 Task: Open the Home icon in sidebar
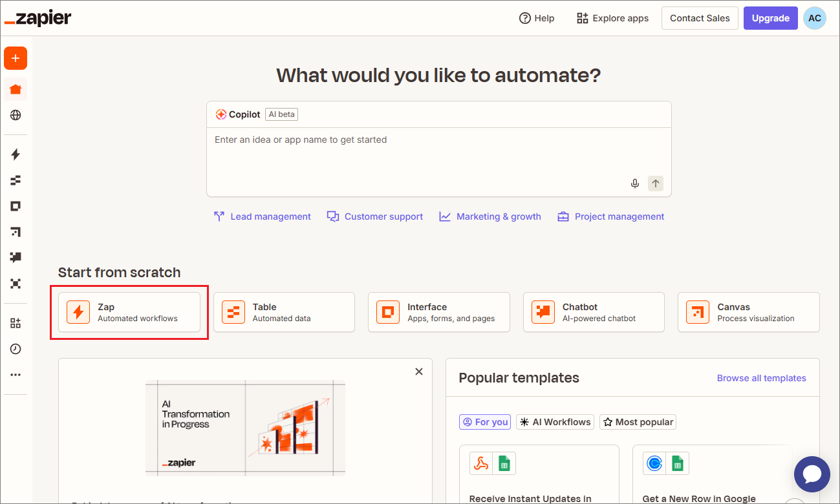point(16,89)
